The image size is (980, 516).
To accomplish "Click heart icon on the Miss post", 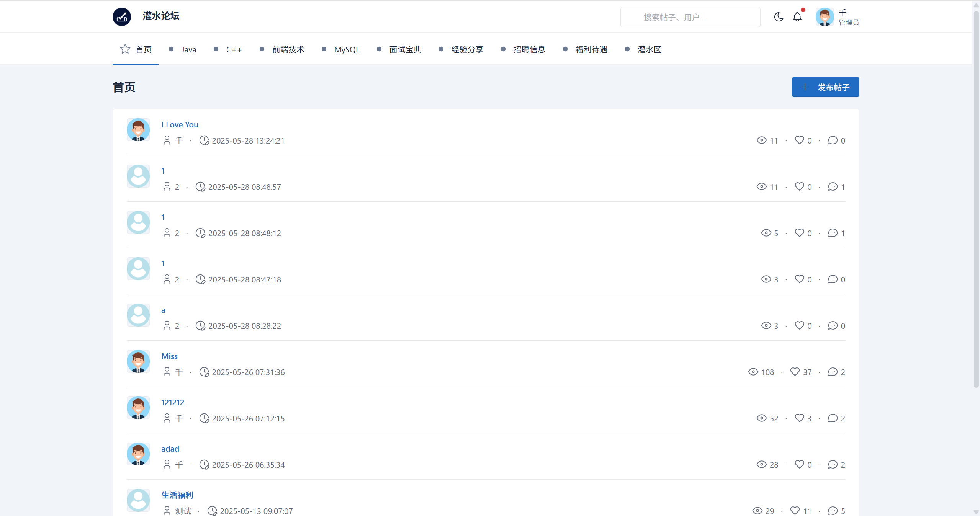I will [x=795, y=372].
